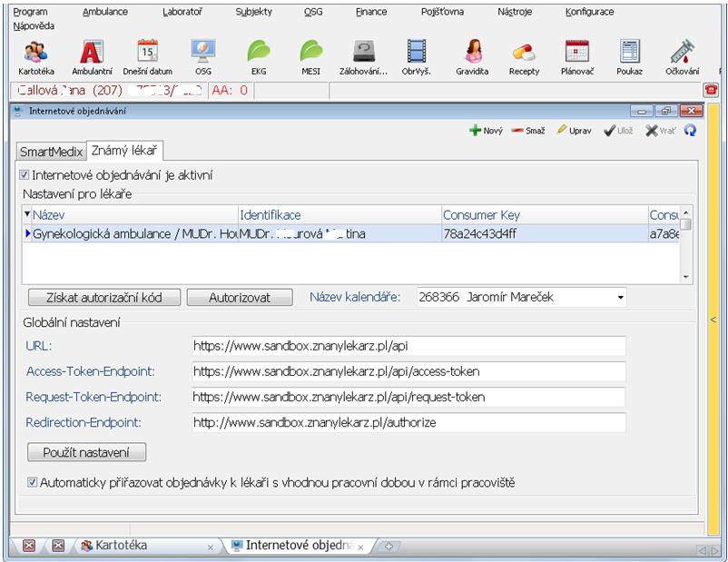The image size is (728, 562).
Task: Toggle Internetové objednávání je aktivní checkbox
Action: tap(25, 175)
